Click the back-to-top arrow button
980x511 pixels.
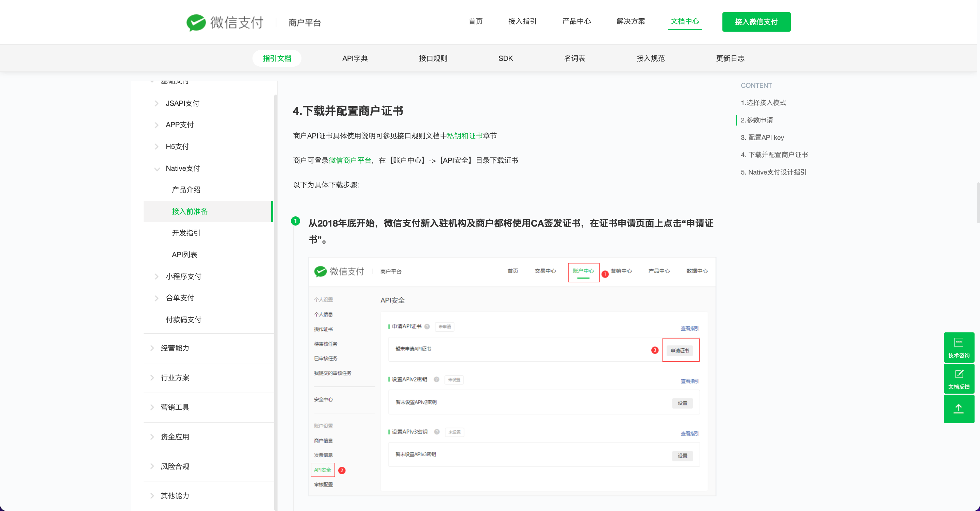958,409
